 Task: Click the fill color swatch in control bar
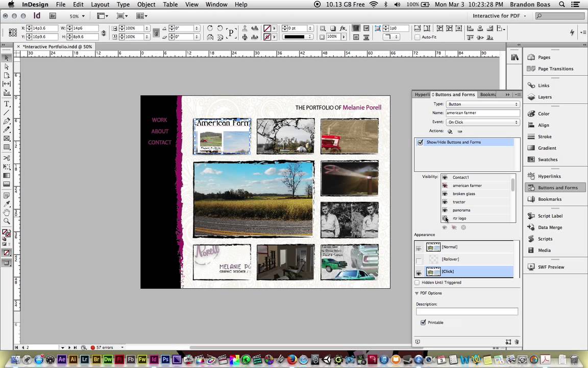point(267,28)
